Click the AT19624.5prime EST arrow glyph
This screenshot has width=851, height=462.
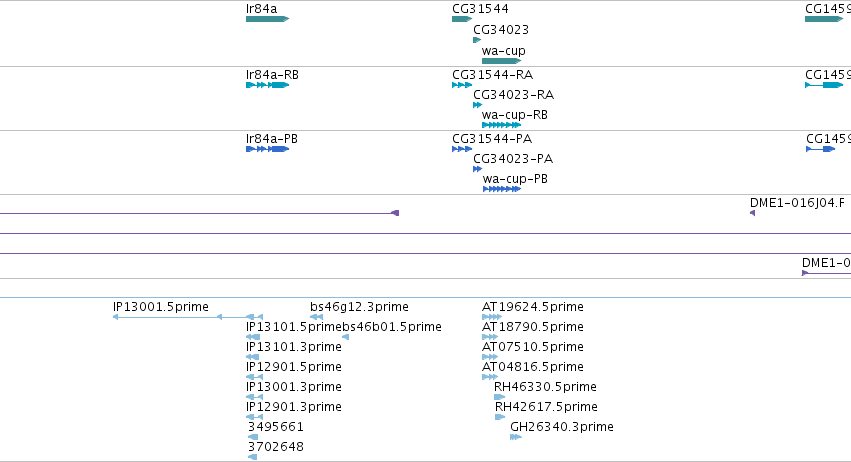[492, 317]
